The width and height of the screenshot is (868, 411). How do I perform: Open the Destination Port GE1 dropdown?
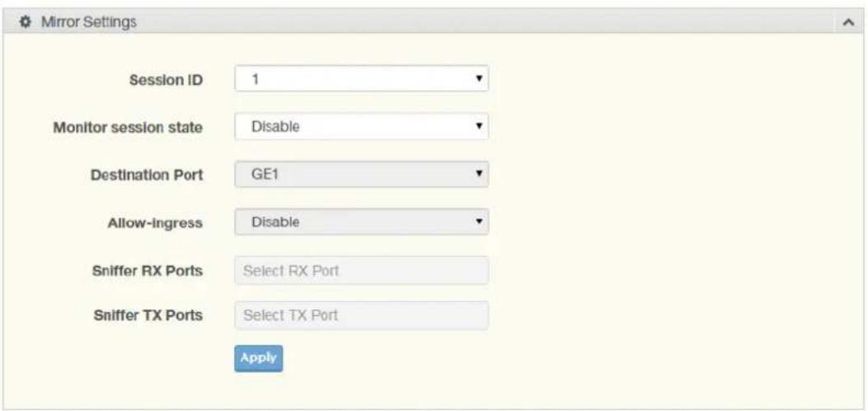pos(362,174)
